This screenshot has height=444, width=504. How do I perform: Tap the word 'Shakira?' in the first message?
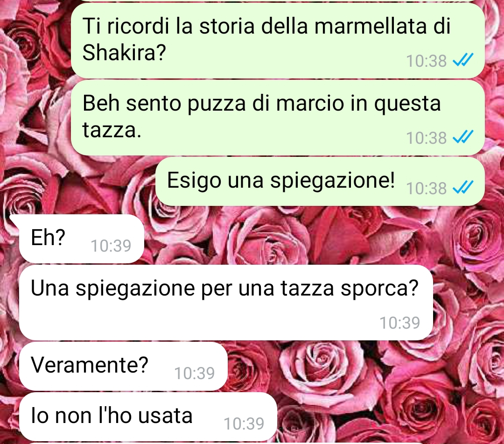coord(124,52)
